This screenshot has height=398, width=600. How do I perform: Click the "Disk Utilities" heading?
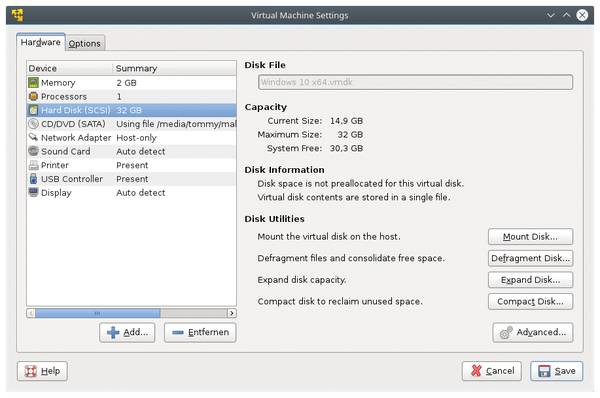274,219
